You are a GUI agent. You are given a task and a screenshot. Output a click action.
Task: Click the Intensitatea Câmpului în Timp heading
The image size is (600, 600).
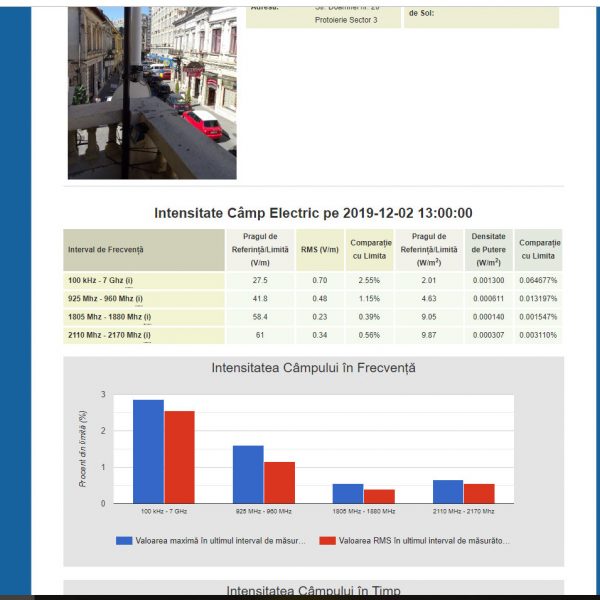(x=313, y=591)
